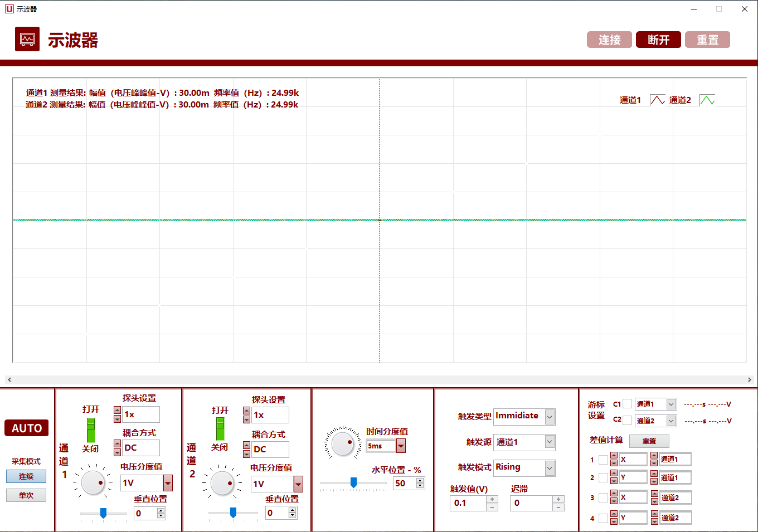Image resolution: width=758 pixels, height=532 pixels.
Task: Check the 差值计算 row 4 checkbox
Action: pyautogui.click(x=603, y=518)
